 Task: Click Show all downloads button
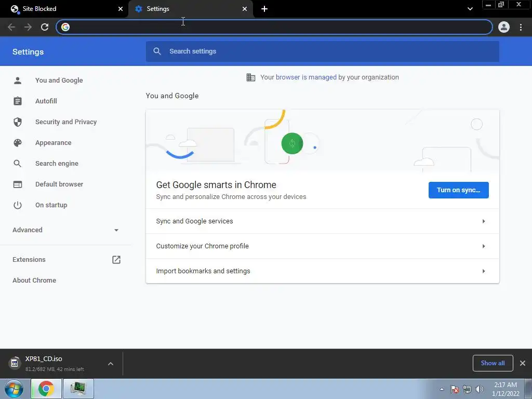pos(493,363)
